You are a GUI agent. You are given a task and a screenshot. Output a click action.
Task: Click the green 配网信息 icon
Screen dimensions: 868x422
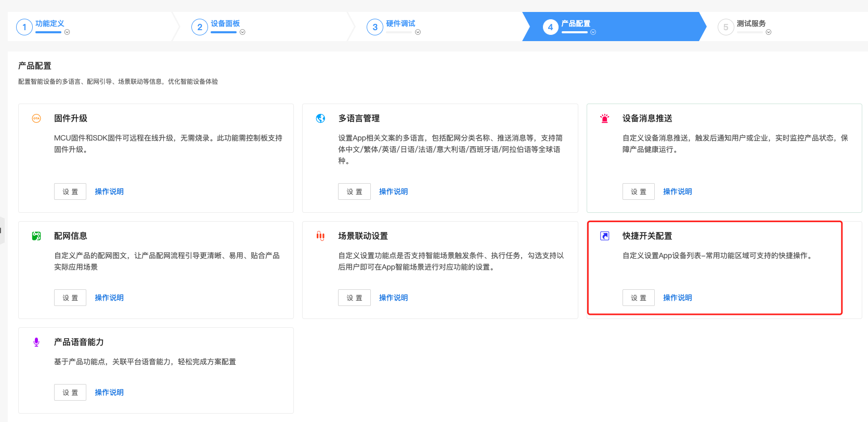tap(36, 236)
